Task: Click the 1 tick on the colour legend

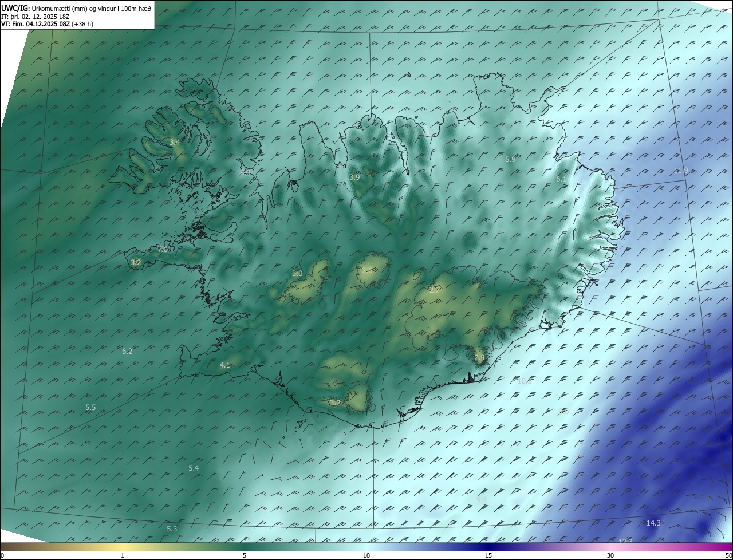Action: 123,556
